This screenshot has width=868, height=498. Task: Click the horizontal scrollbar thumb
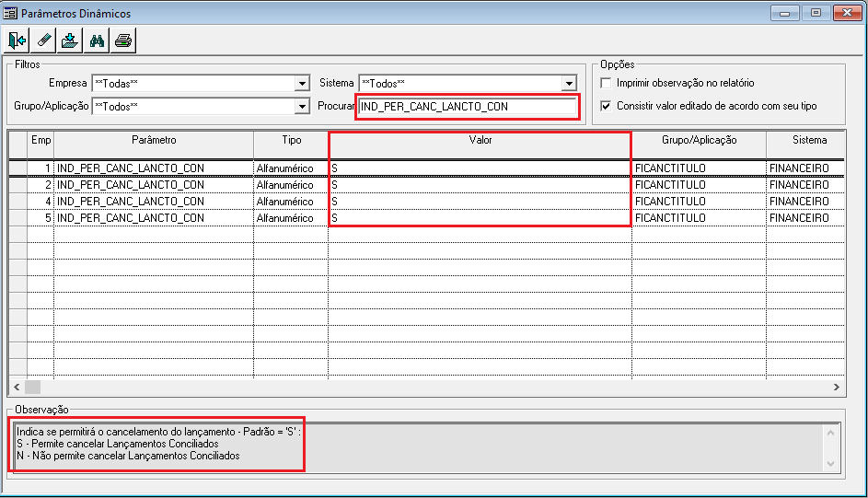pos(32,388)
